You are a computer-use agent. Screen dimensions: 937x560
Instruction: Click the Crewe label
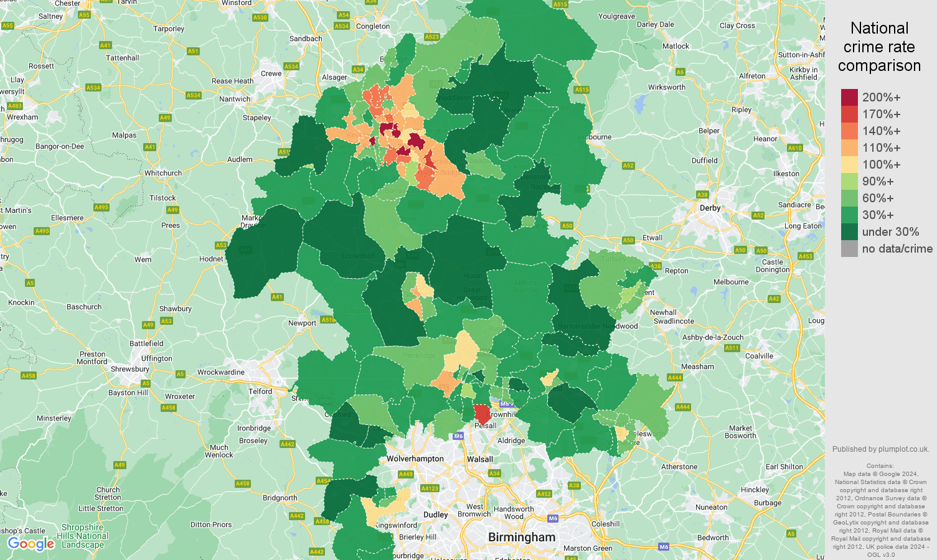(x=271, y=73)
